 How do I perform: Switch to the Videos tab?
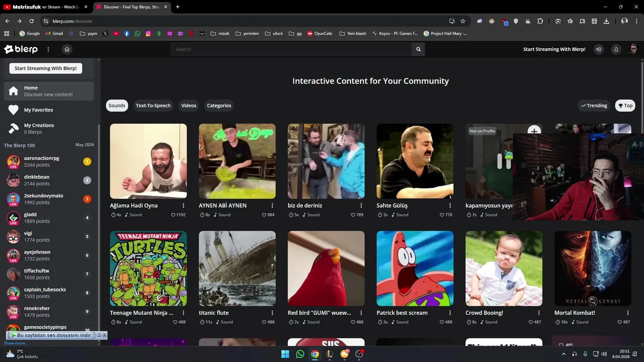click(189, 106)
